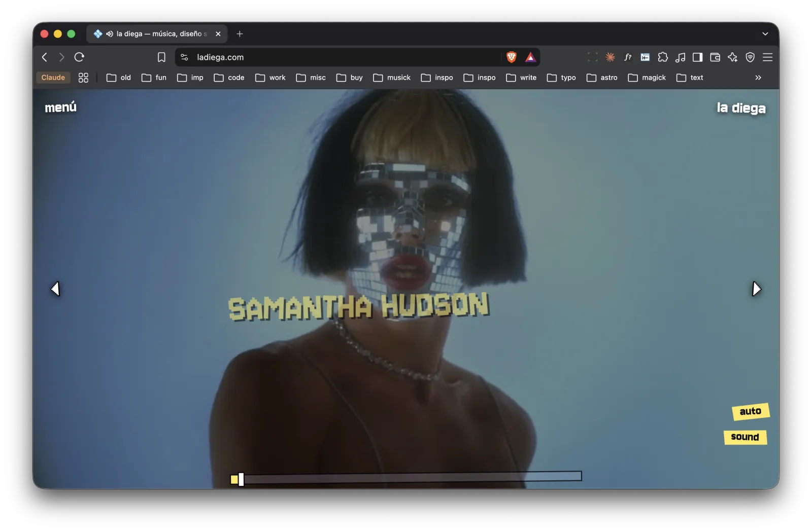Select the la diega browser tab
The height and width of the screenshot is (532, 812).
[157, 34]
